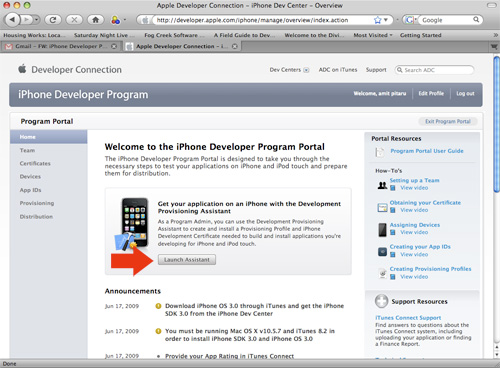The image size is (500, 368).
Task: Click the certificate icon for Obtaining your Certificate
Action: pos(382,208)
